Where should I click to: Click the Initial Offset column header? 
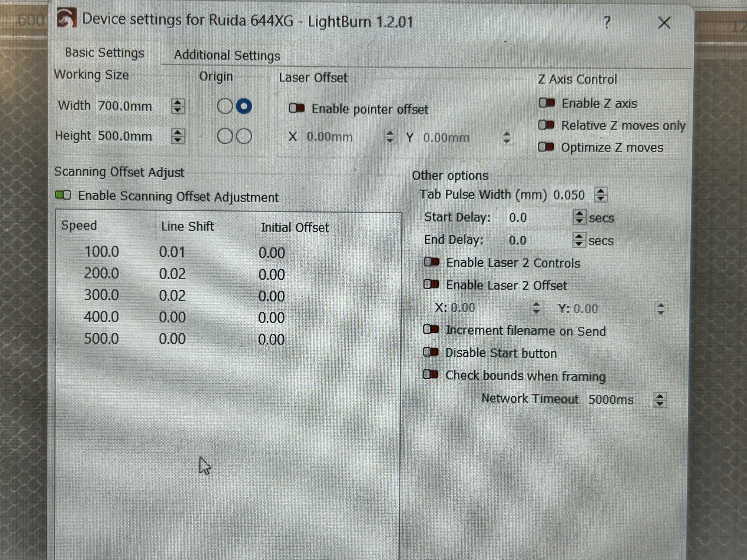tap(295, 227)
